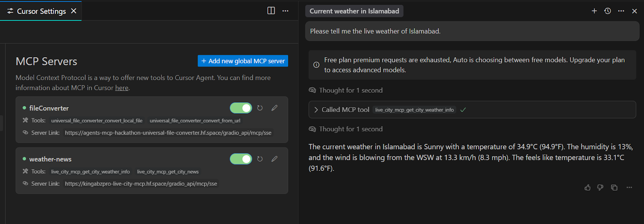The width and height of the screenshot is (644, 224).
Task: Click the weather-news green status dot
Action: 24,159
